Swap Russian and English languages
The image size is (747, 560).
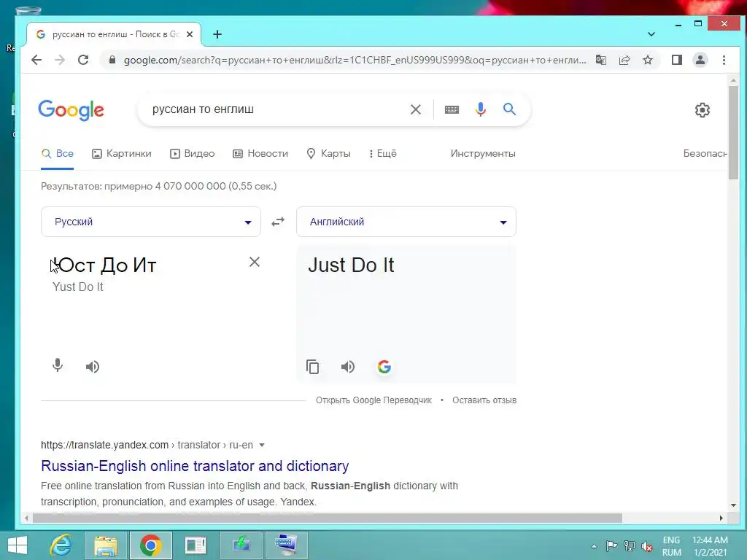click(278, 222)
